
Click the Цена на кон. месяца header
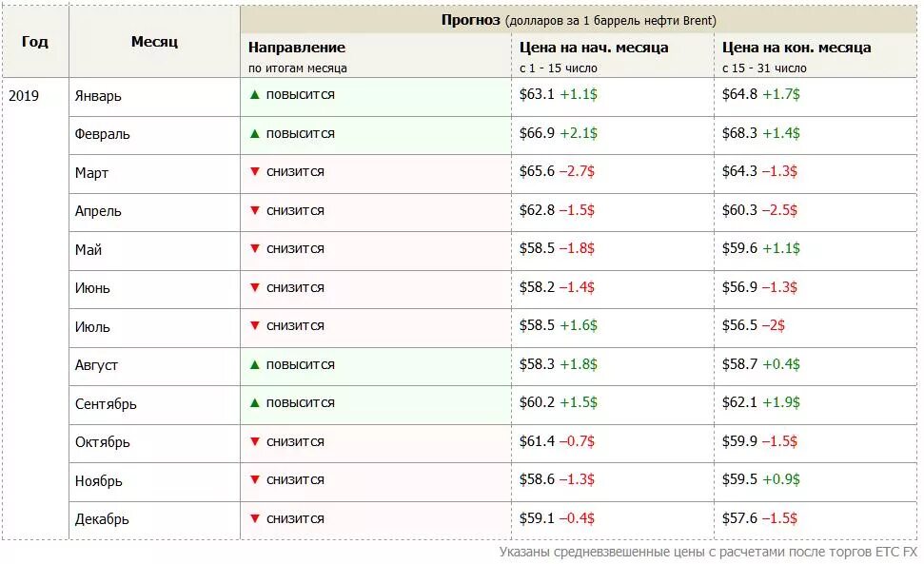pyautogui.click(x=796, y=48)
